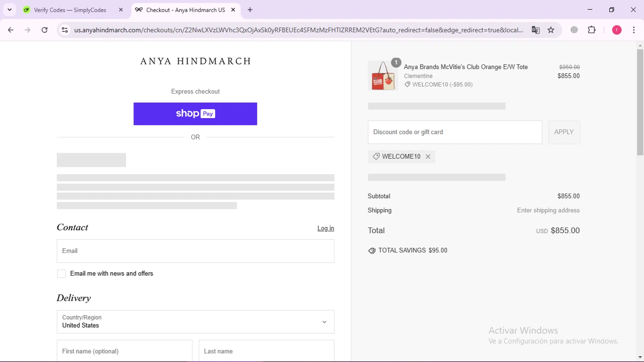The height and width of the screenshot is (362, 644).
Task: Click the discount tag icon under Clementine
Action: coord(407,85)
